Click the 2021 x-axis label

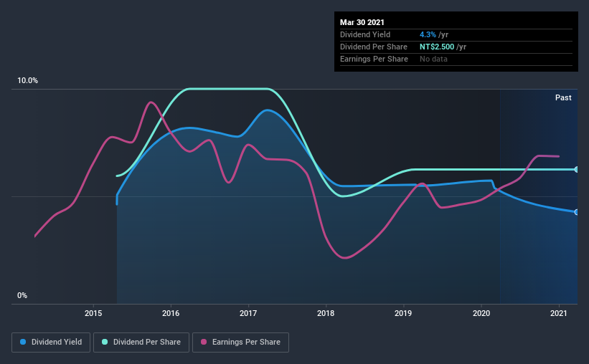[x=559, y=313]
